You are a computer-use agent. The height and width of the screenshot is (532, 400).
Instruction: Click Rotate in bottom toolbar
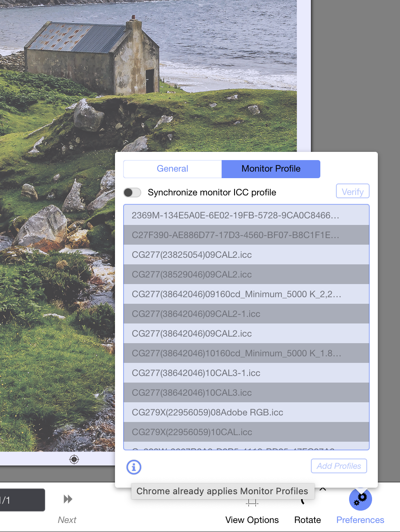(307, 519)
